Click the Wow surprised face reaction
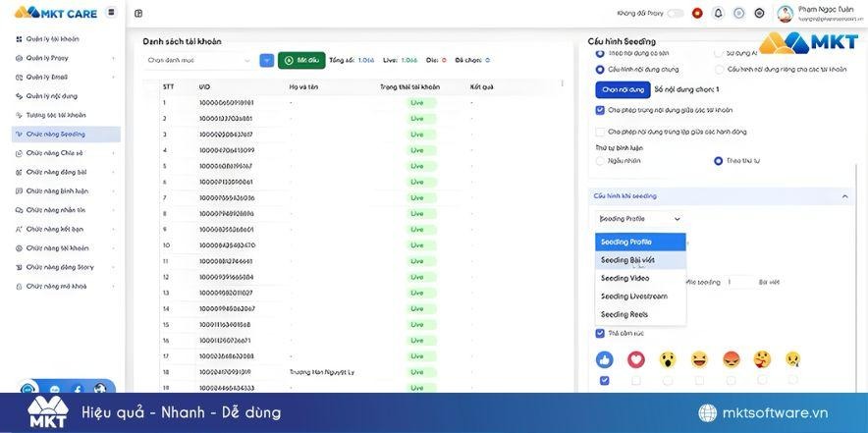The height and width of the screenshot is (433, 868). click(667, 359)
